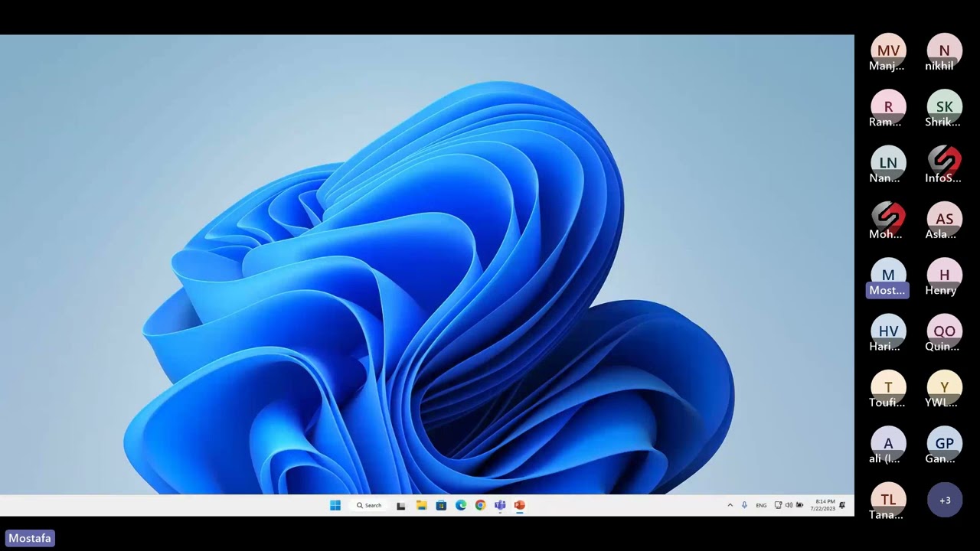Select the AS participant avatar
This screenshot has height=551, width=980.
944,219
